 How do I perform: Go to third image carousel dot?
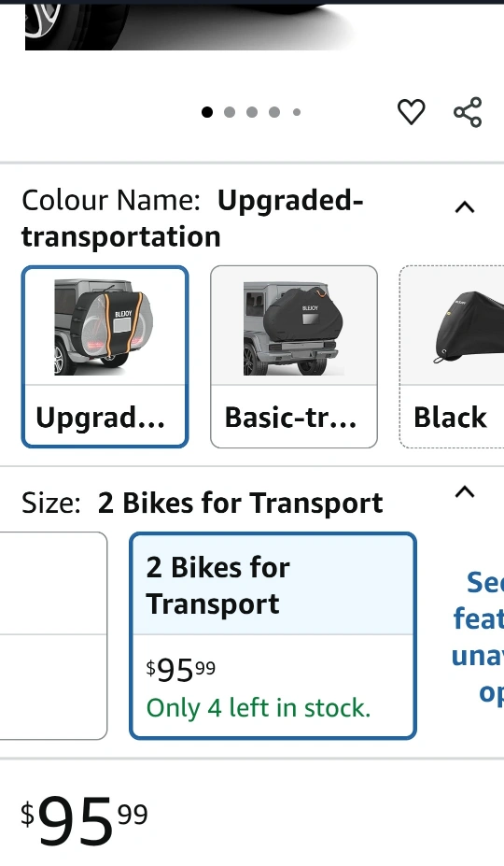tap(252, 112)
